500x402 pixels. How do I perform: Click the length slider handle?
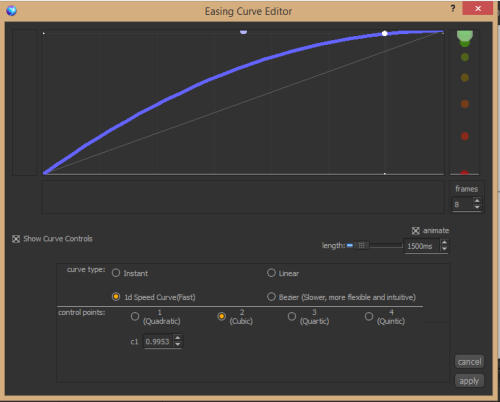[361, 245]
